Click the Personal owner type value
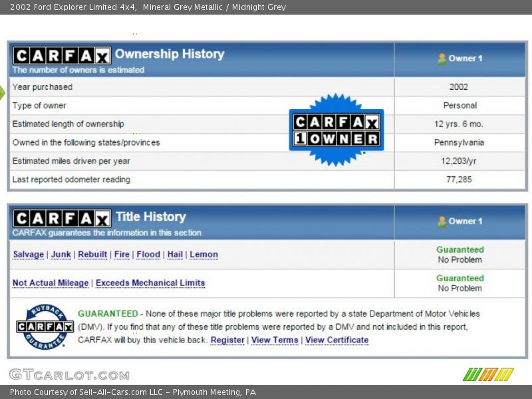The image size is (532, 399). (x=460, y=106)
